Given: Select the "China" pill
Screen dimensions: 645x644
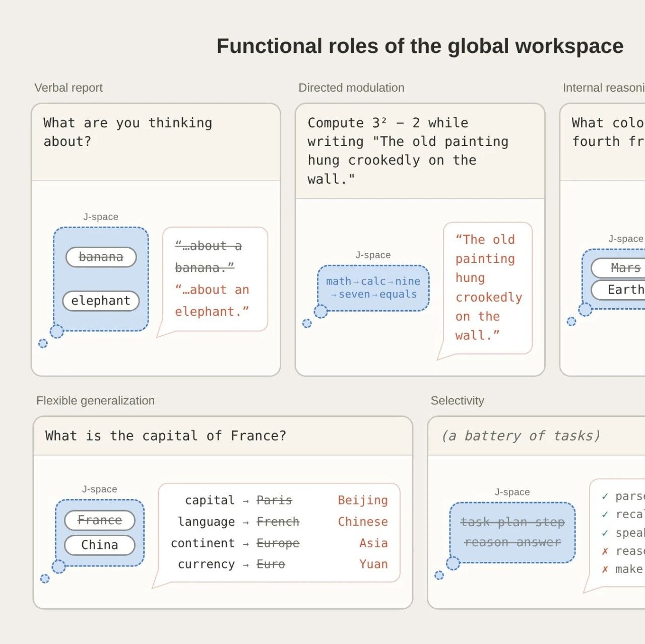Looking at the screenshot, I should click(100, 545).
